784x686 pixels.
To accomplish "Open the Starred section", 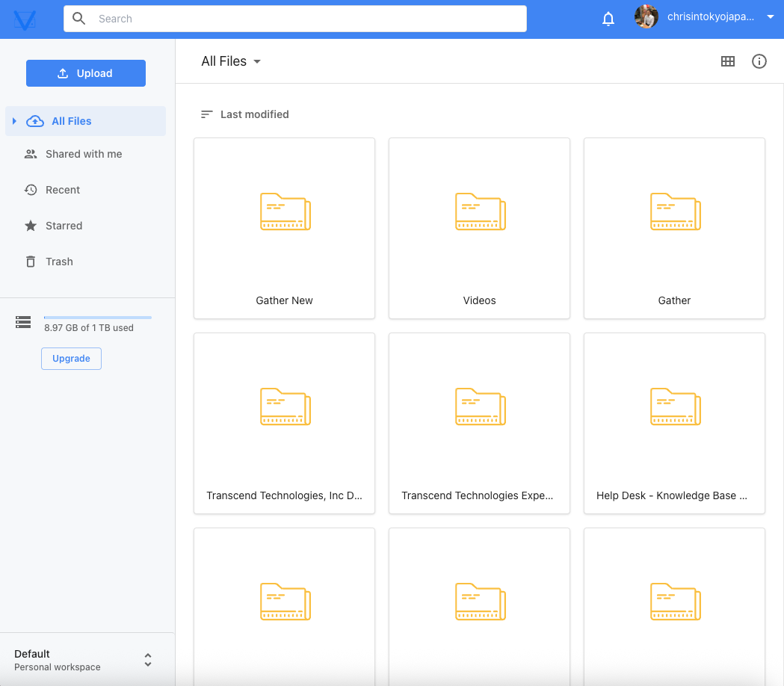I will pos(64,226).
